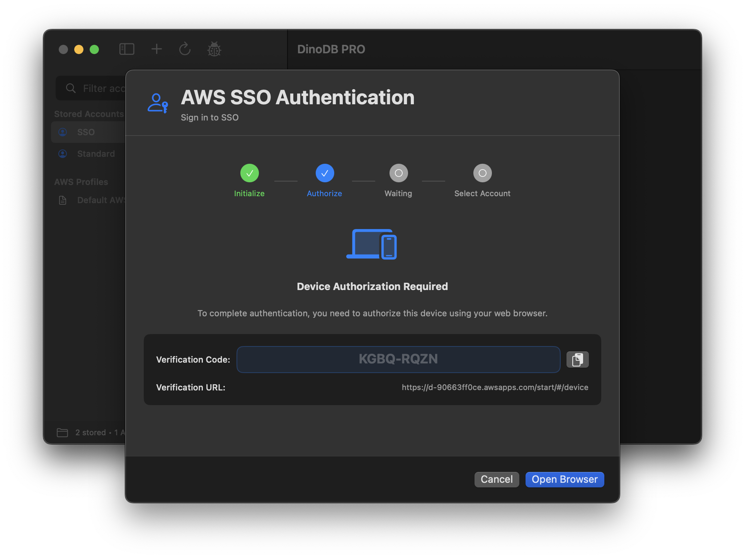Click the Default AWS profile document icon
This screenshot has width=745, height=560.
[x=63, y=200]
